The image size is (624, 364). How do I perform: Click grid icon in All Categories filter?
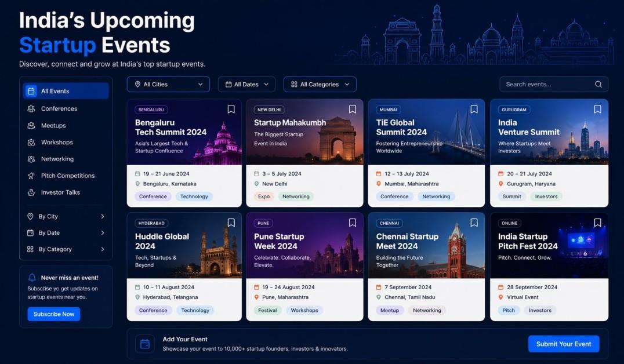[x=294, y=85]
